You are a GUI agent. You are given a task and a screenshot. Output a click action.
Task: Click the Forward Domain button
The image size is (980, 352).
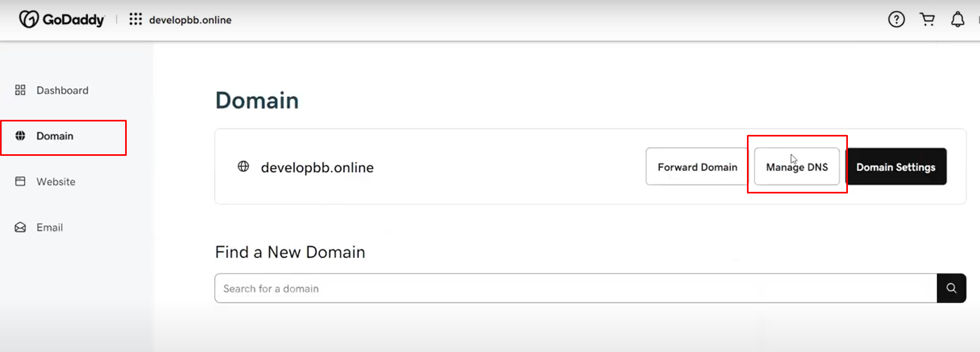coord(697,167)
